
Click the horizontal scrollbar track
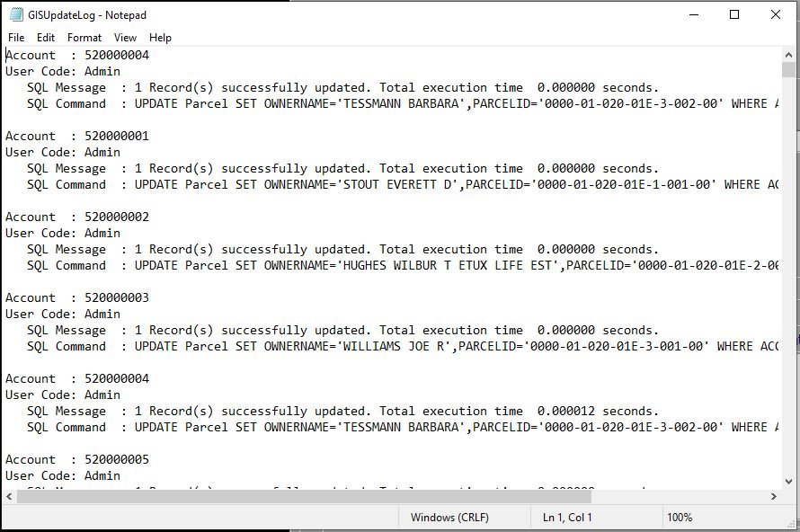pos(449,496)
